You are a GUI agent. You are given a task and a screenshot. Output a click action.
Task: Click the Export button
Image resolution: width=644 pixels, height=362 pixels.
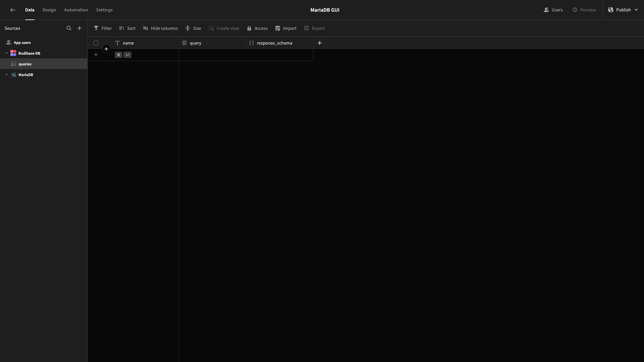tap(314, 28)
